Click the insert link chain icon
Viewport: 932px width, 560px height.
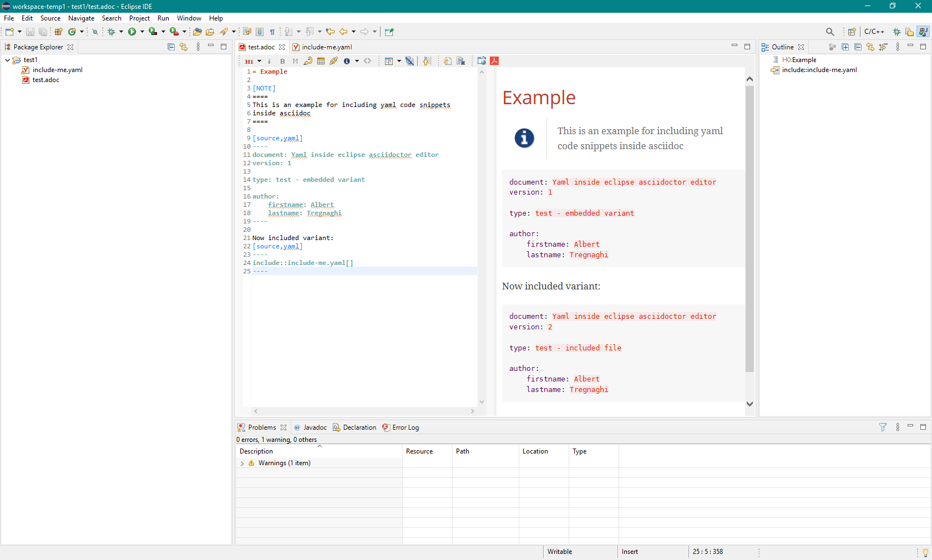(333, 61)
